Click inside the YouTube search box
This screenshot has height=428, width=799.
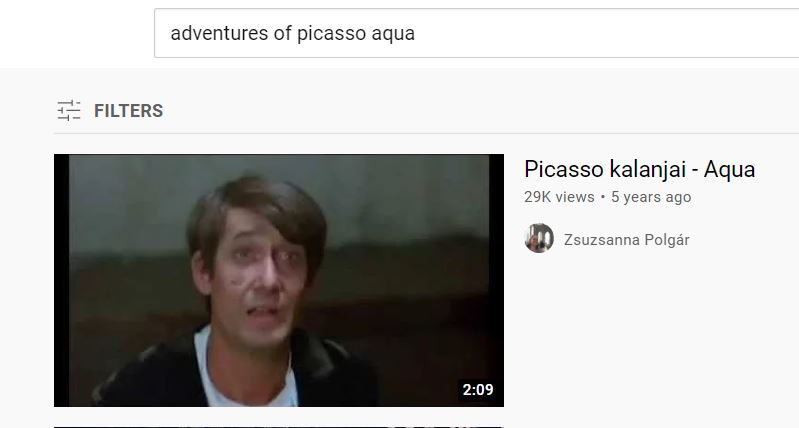point(476,33)
